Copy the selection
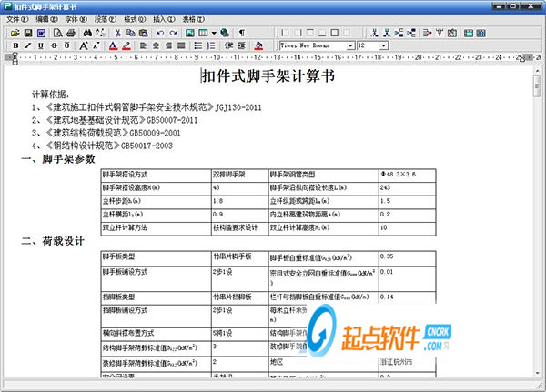 tap(130, 33)
